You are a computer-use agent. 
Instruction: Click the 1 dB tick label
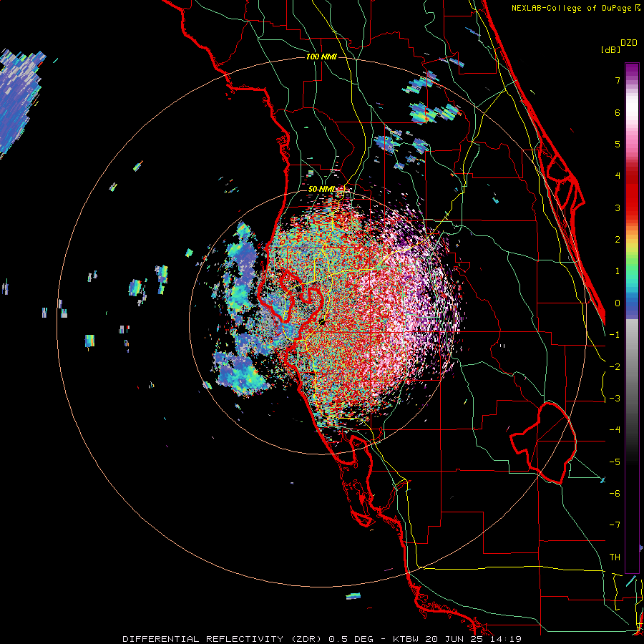[618, 271]
